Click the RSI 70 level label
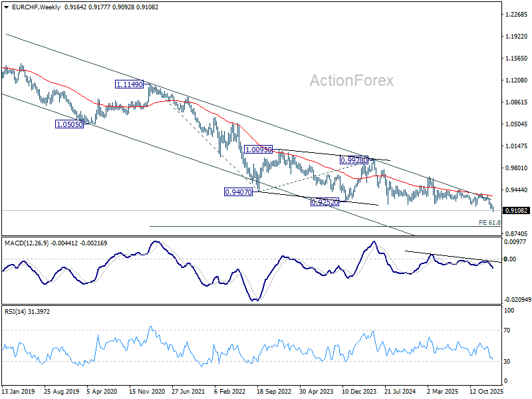 pyautogui.click(x=507, y=330)
